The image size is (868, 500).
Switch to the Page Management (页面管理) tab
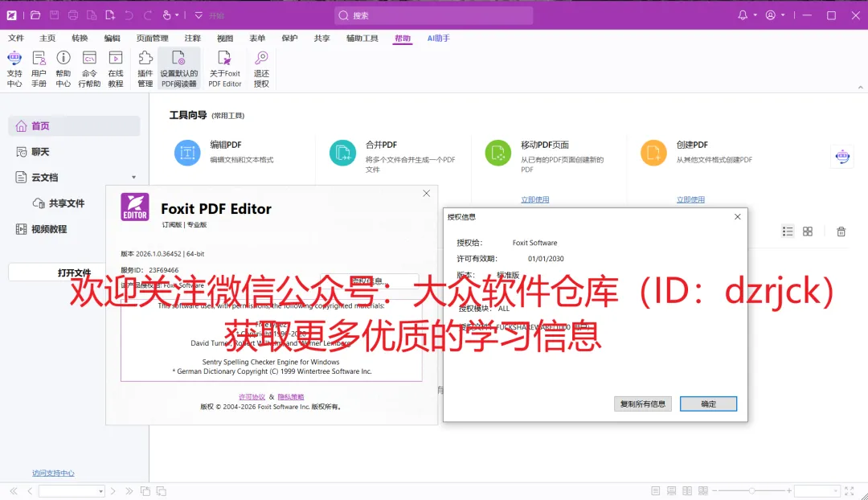(x=152, y=39)
